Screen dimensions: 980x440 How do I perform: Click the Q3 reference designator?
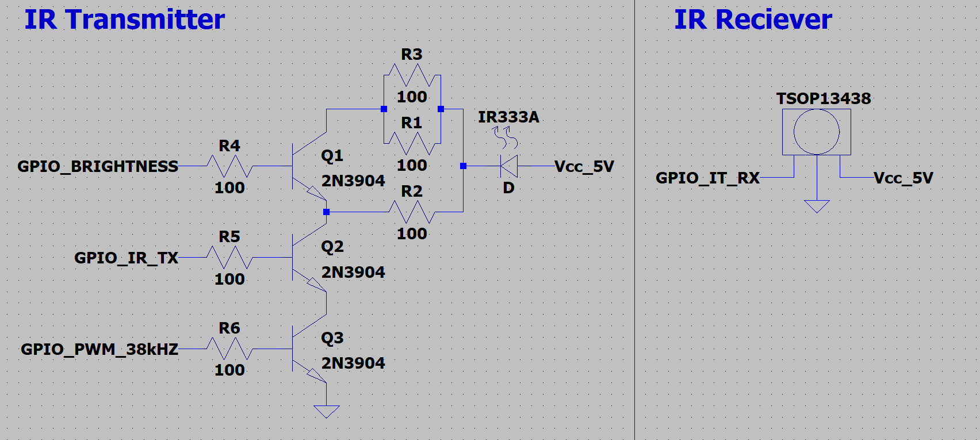pos(332,338)
